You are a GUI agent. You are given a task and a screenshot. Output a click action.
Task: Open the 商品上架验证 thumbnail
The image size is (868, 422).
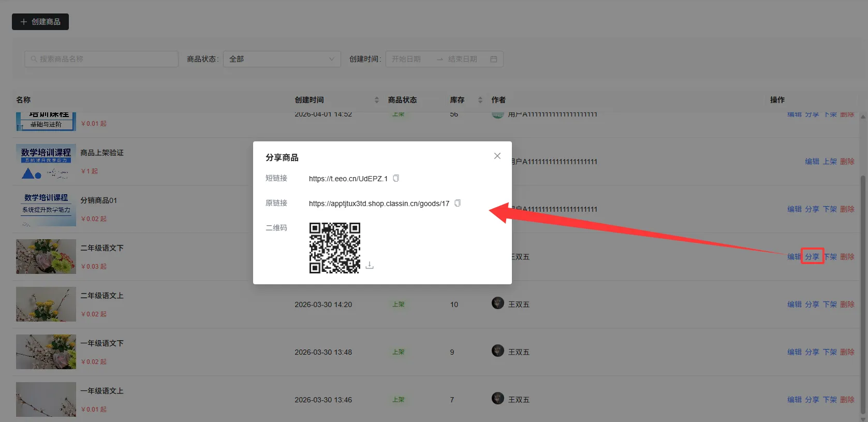(46, 162)
